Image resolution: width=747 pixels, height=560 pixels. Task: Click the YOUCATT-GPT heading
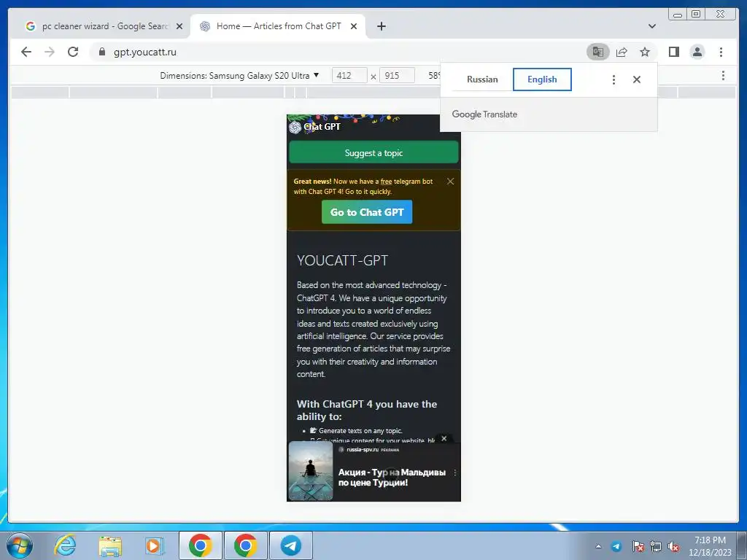(343, 260)
